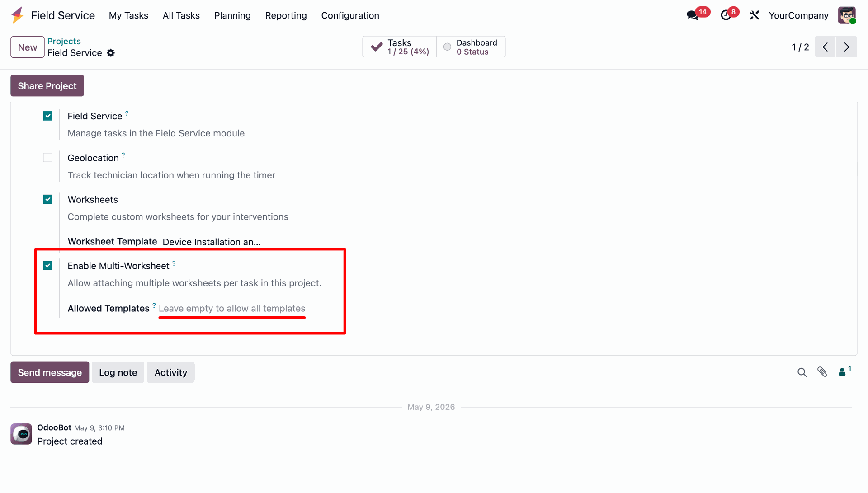Show followers person icon
Image resolution: width=868 pixels, height=493 pixels.
(842, 372)
